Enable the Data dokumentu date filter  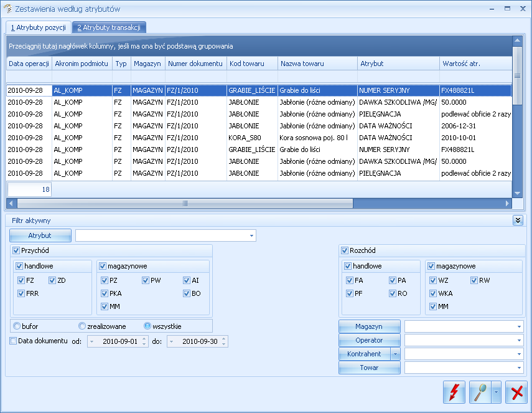click(13, 341)
